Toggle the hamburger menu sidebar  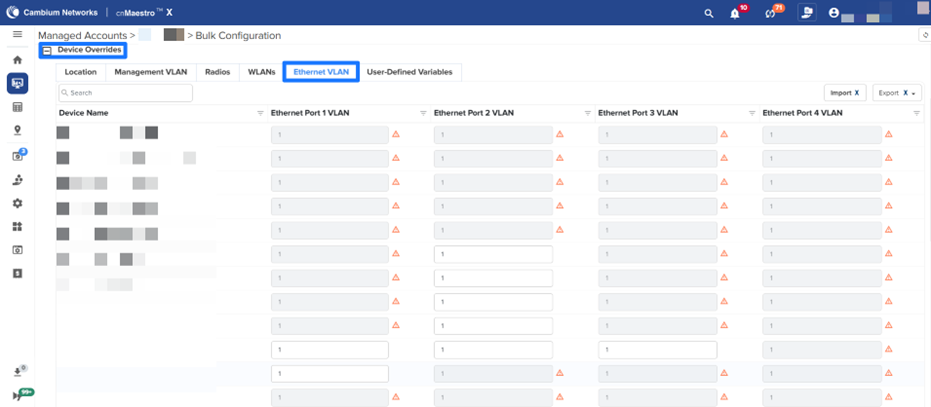tap(17, 35)
